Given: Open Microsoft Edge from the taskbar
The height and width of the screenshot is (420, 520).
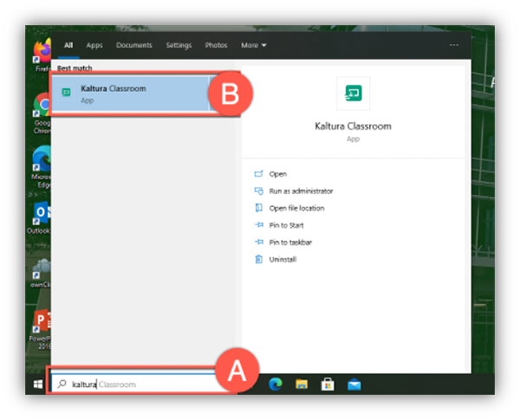Looking at the screenshot, I should [276, 384].
